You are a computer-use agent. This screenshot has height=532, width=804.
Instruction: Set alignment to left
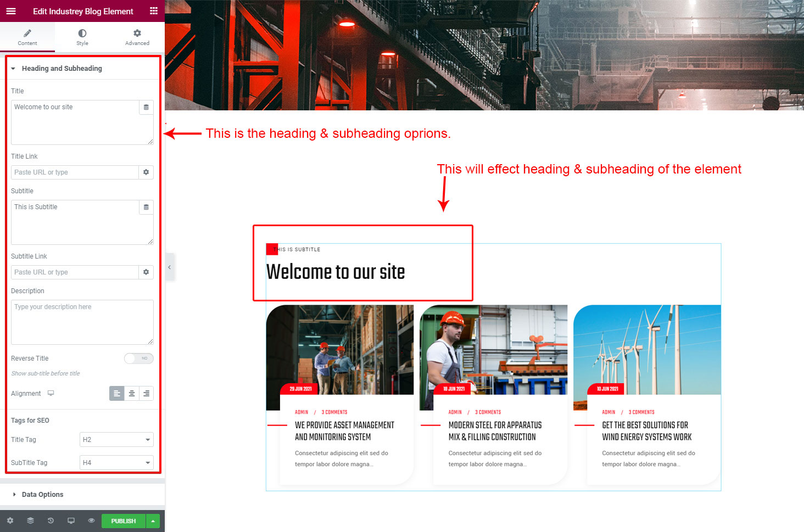pyautogui.click(x=117, y=394)
